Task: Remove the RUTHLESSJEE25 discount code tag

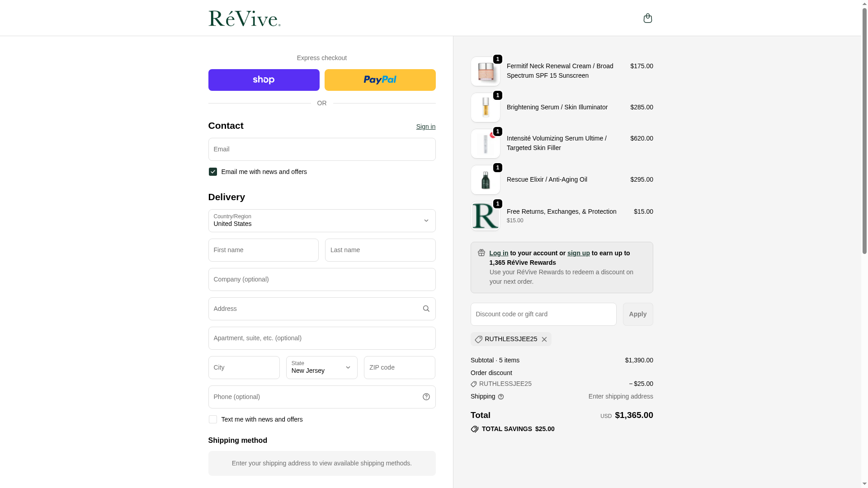Action: click(x=544, y=339)
